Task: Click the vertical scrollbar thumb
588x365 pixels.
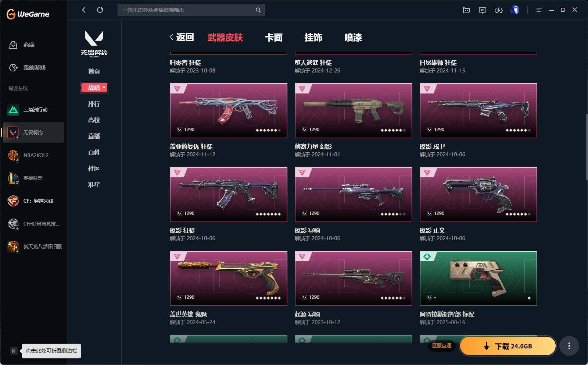Action: 586,146
